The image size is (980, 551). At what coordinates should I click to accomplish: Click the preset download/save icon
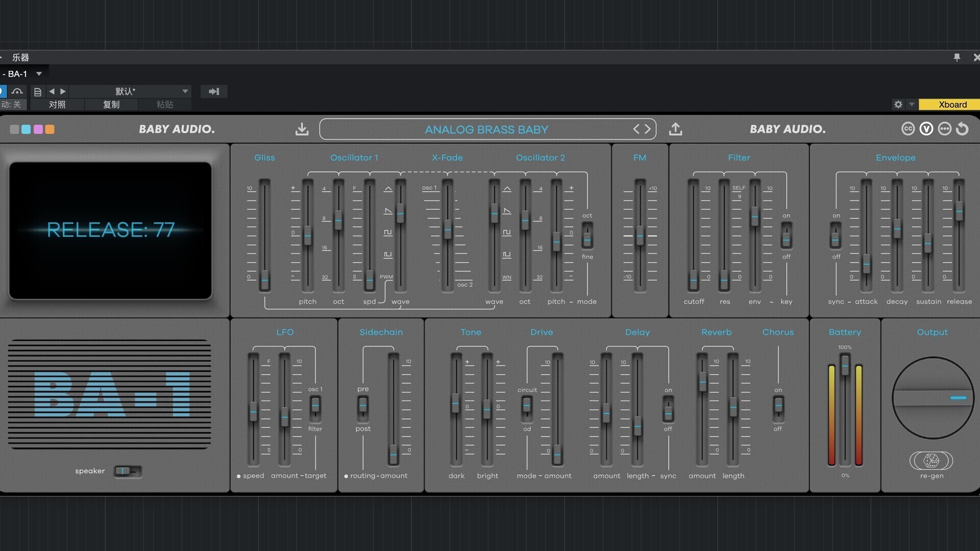(x=302, y=129)
